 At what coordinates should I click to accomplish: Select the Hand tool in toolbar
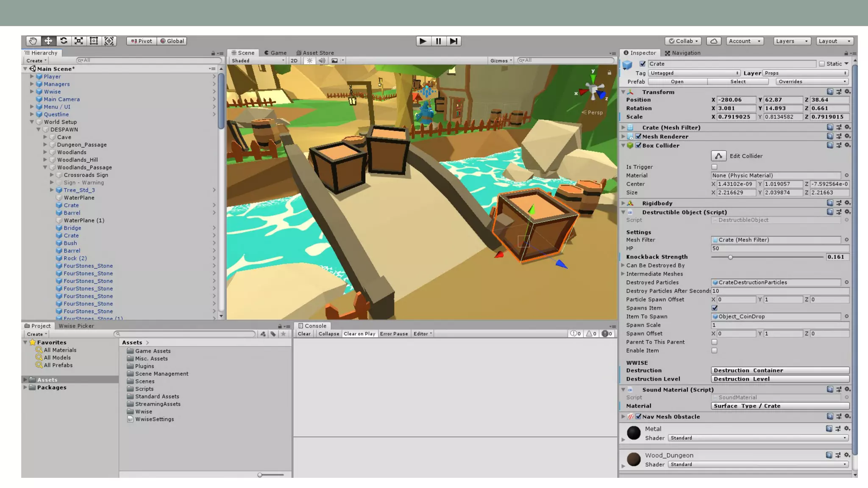33,41
